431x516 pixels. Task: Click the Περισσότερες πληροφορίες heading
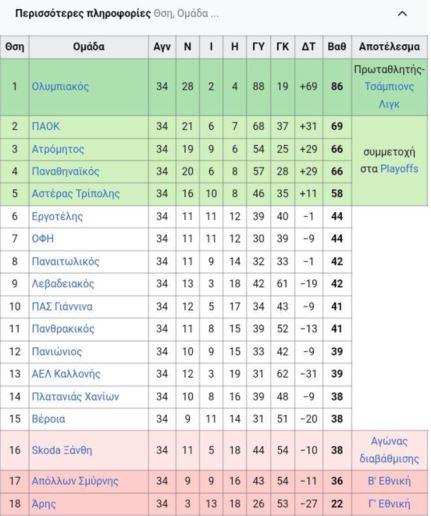pos(83,14)
